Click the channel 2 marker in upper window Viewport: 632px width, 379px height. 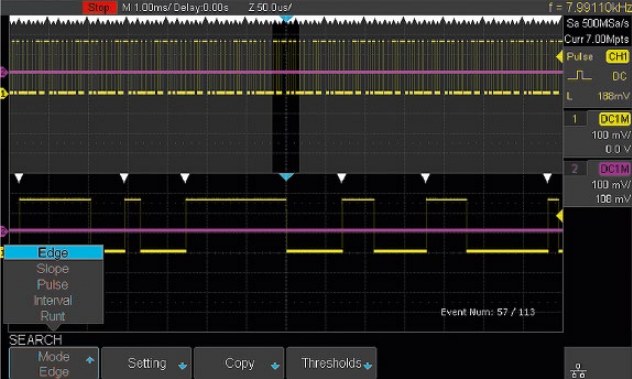tap(3, 72)
